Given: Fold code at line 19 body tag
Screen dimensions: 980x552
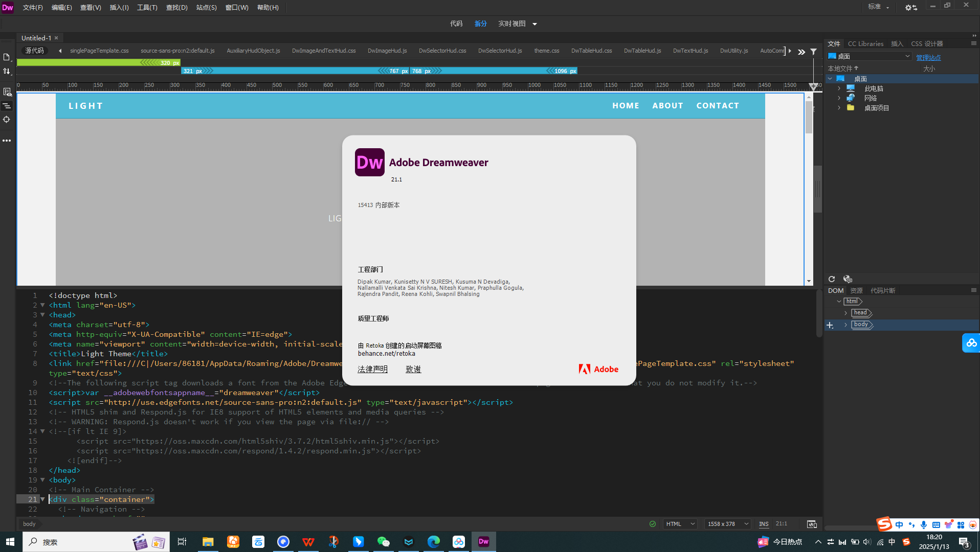Looking at the screenshot, I should click(x=42, y=480).
